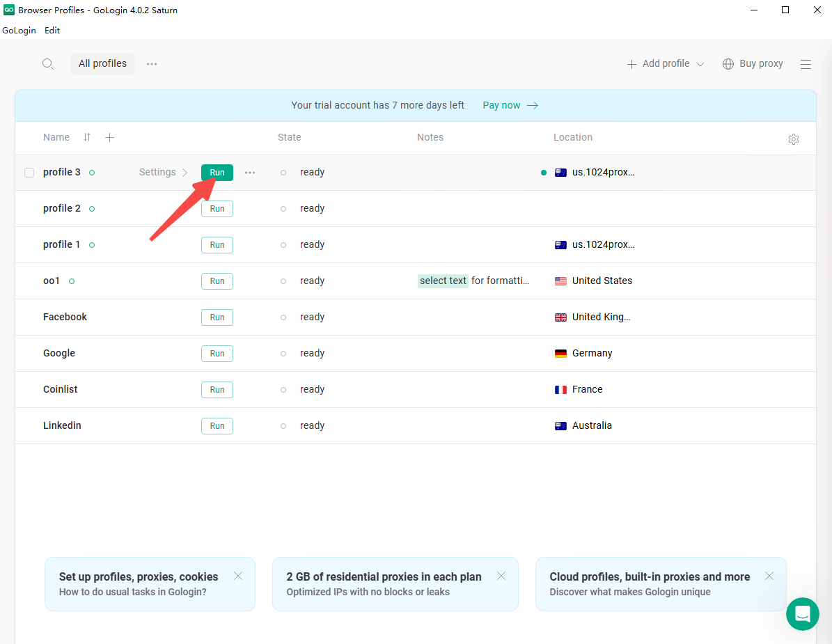Open table column settings gear

coord(793,139)
